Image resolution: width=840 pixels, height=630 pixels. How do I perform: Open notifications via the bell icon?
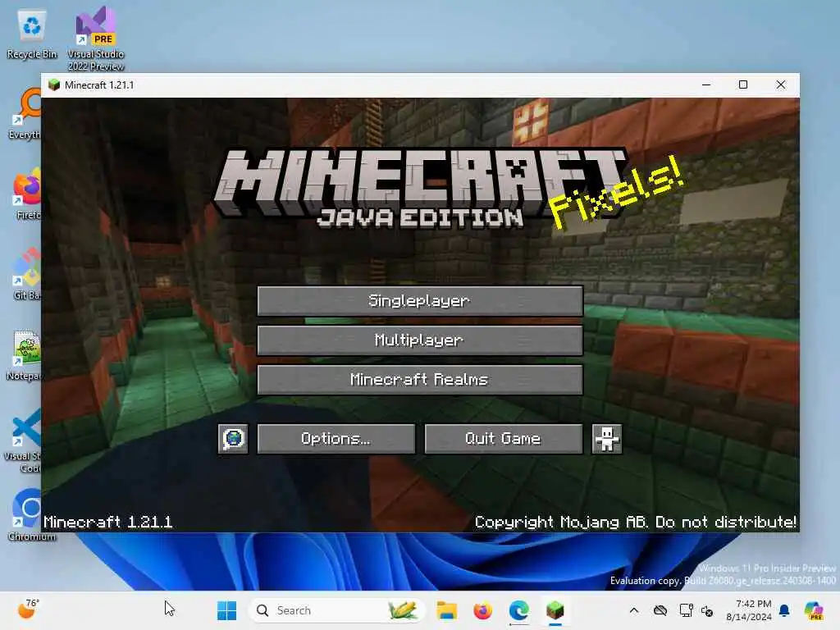coord(784,610)
